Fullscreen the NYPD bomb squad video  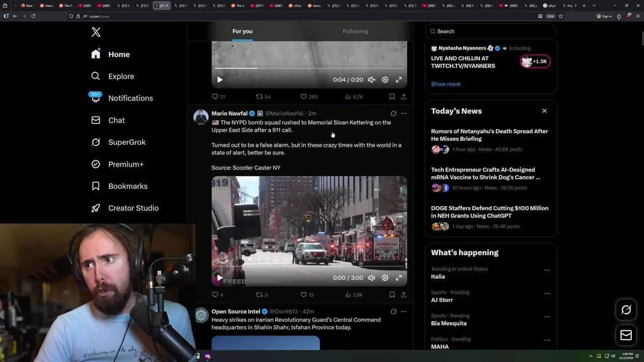click(398, 278)
